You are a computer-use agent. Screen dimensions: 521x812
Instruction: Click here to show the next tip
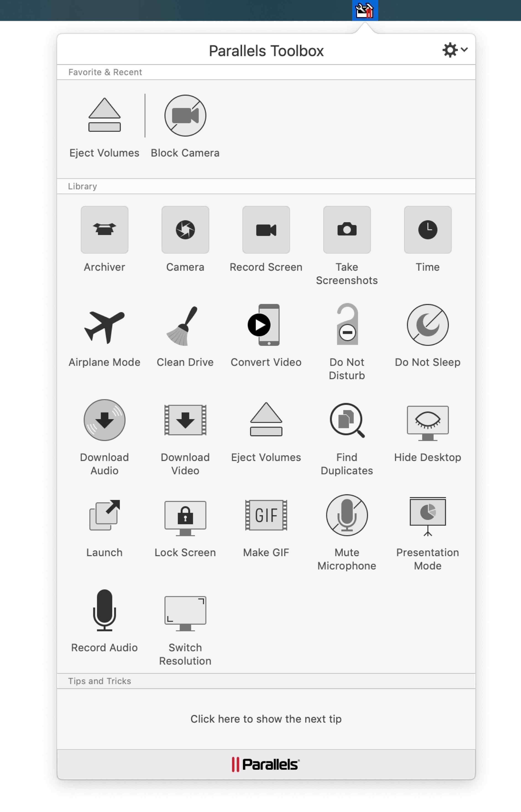pos(266,719)
